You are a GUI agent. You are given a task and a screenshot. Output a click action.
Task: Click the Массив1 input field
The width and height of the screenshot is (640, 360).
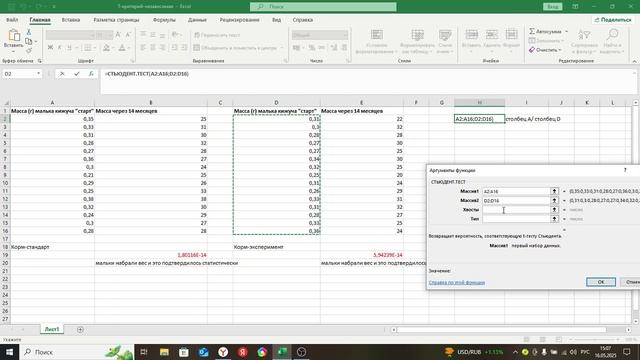(x=516, y=191)
